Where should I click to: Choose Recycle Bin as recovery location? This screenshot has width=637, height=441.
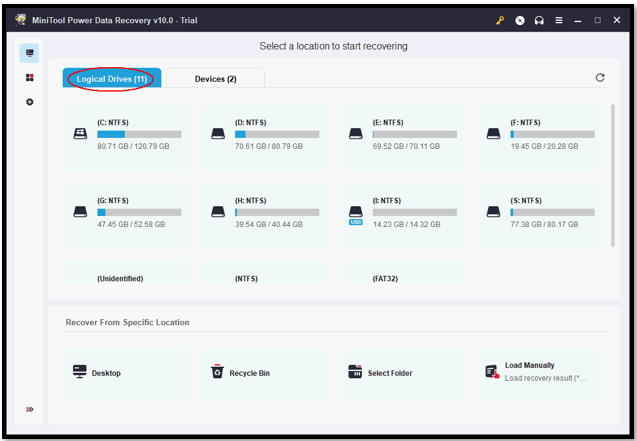click(x=264, y=374)
